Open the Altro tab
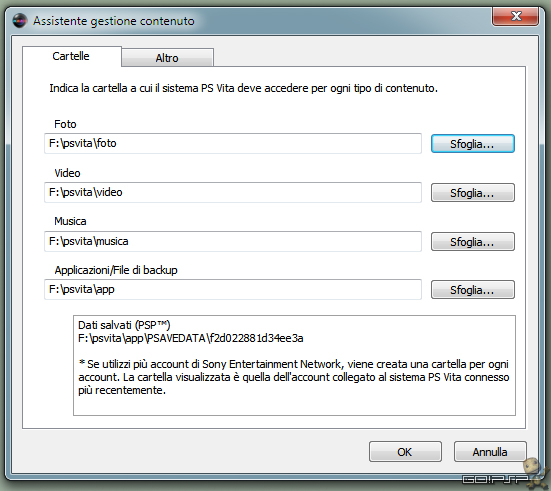The height and width of the screenshot is (491, 551). click(167, 58)
